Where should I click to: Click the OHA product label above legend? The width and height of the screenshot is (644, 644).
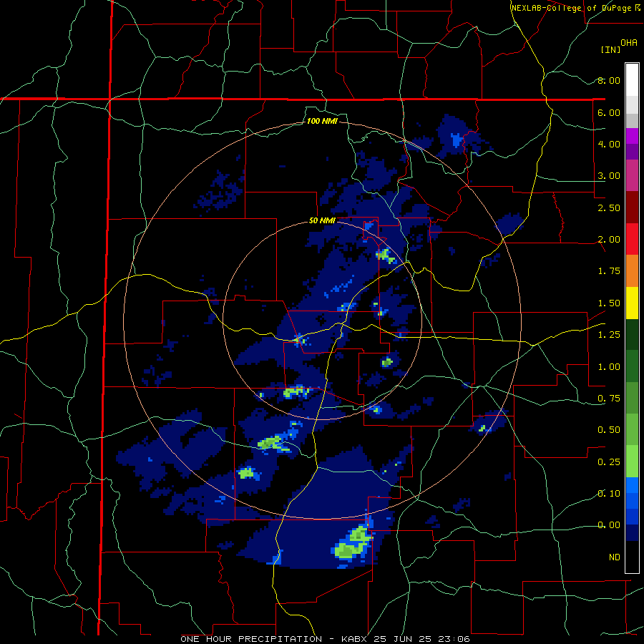tap(629, 43)
